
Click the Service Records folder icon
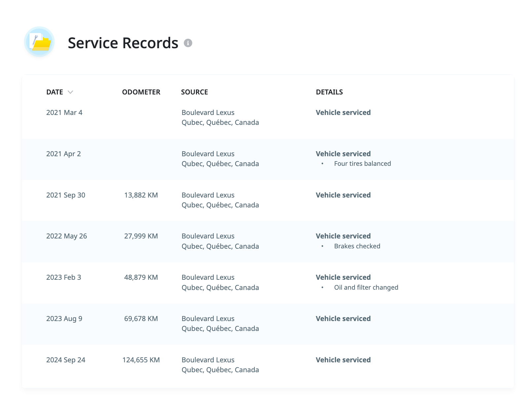(39, 42)
